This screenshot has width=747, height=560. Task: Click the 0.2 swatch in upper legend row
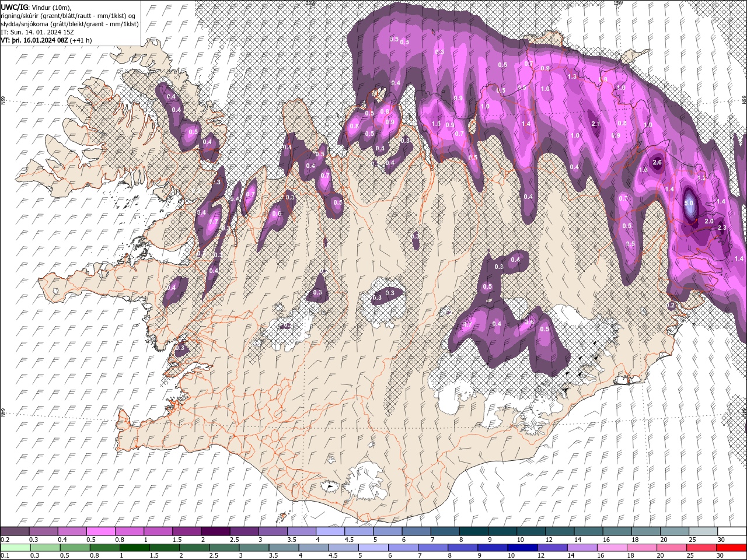(15, 531)
